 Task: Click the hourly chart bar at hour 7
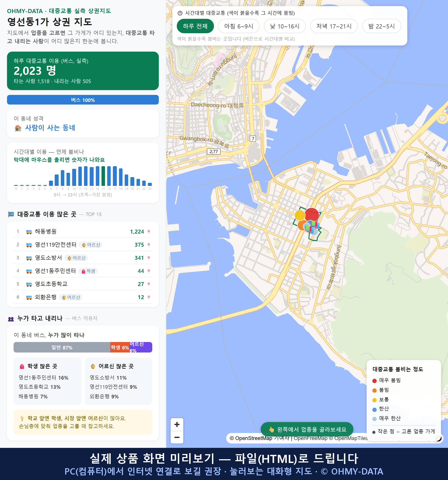pyautogui.click(x=57, y=180)
